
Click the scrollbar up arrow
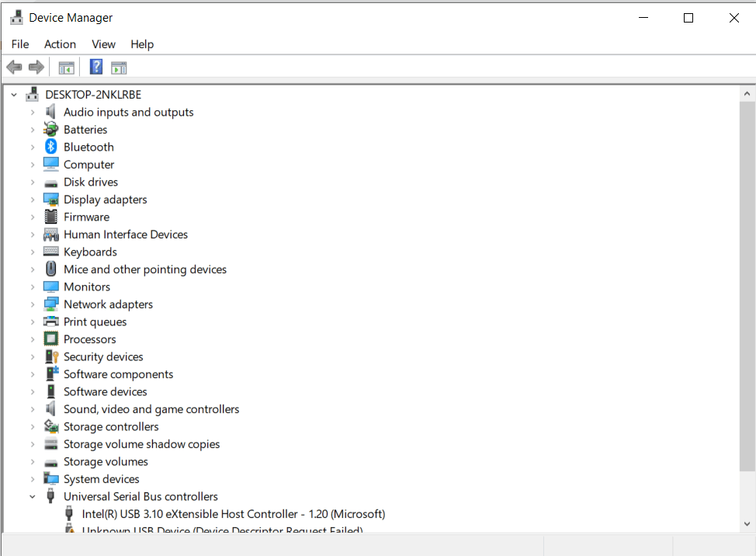747,93
